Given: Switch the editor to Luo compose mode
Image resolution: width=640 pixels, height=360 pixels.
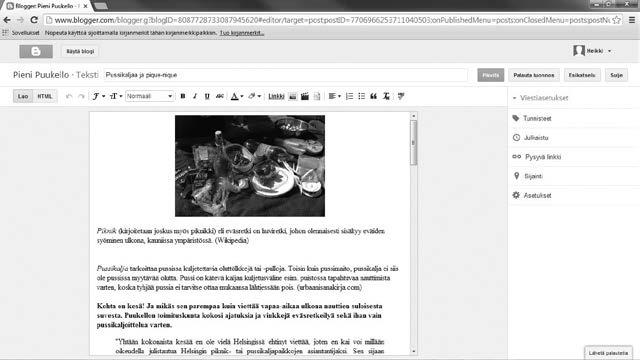Looking at the screenshot, I should 23,96.
